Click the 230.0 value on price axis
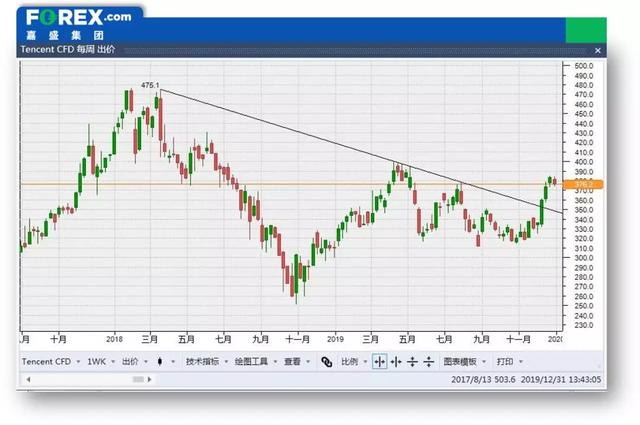This screenshot has width=640, height=425. (583, 325)
